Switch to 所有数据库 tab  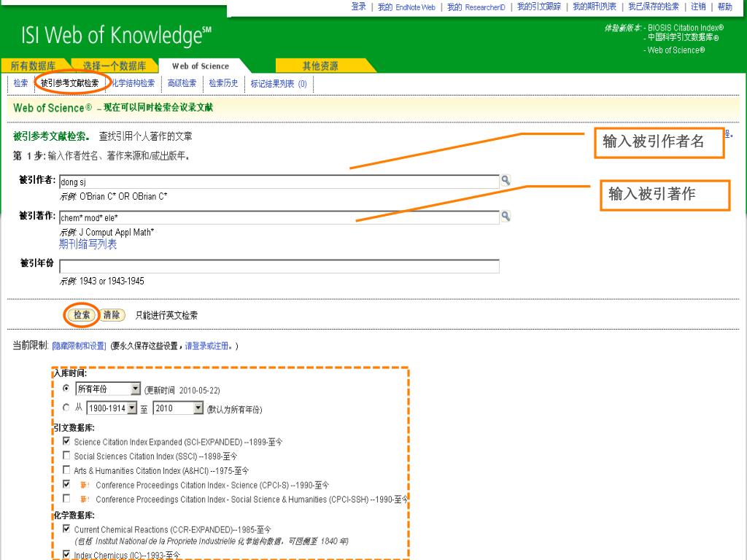pos(34,66)
